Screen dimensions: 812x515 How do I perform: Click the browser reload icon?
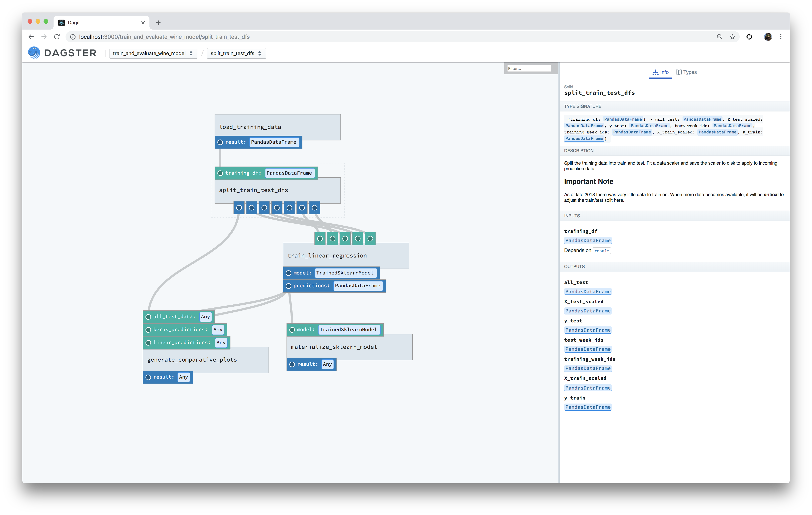pyautogui.click(x=56, y=37)
